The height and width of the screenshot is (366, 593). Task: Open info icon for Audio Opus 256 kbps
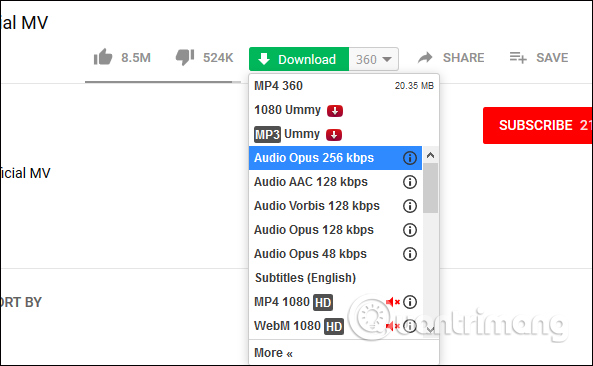[x=410, y=158]
